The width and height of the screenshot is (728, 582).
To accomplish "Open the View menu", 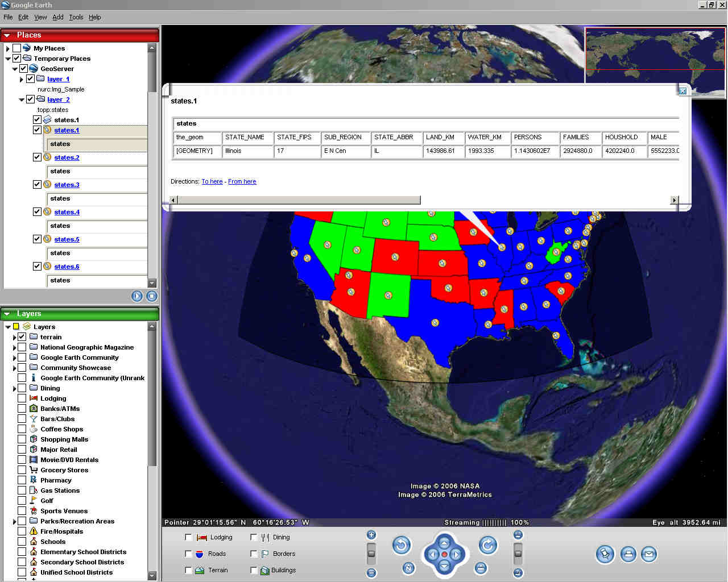I will (x=40, y=17).
